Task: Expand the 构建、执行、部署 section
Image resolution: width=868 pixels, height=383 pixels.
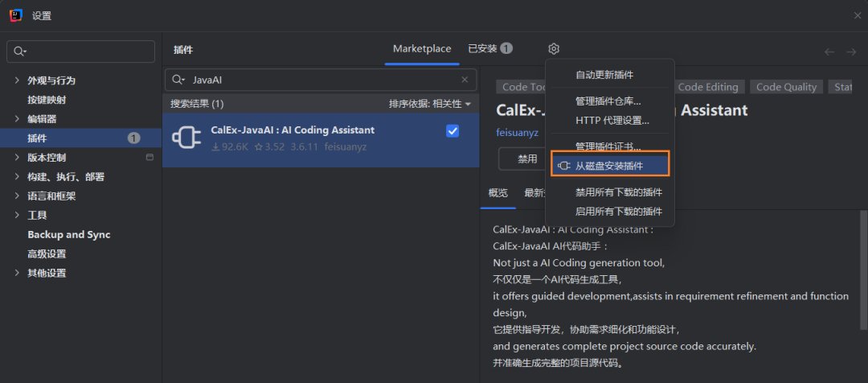Action: (17, 177)
